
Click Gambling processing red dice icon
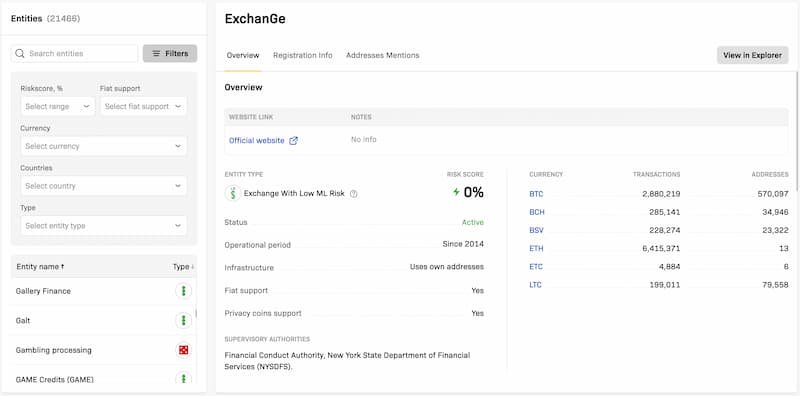[183, 350]
